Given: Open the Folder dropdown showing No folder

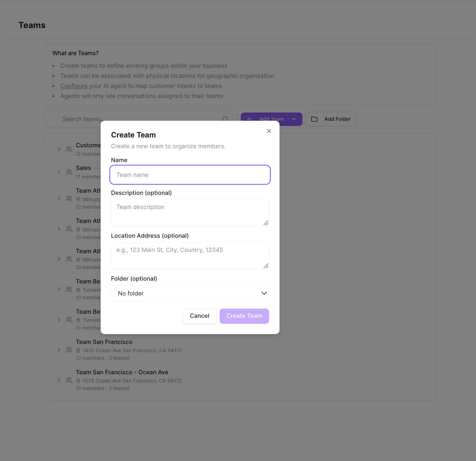Looking at the screenshot, I should [x=190, y=293].
